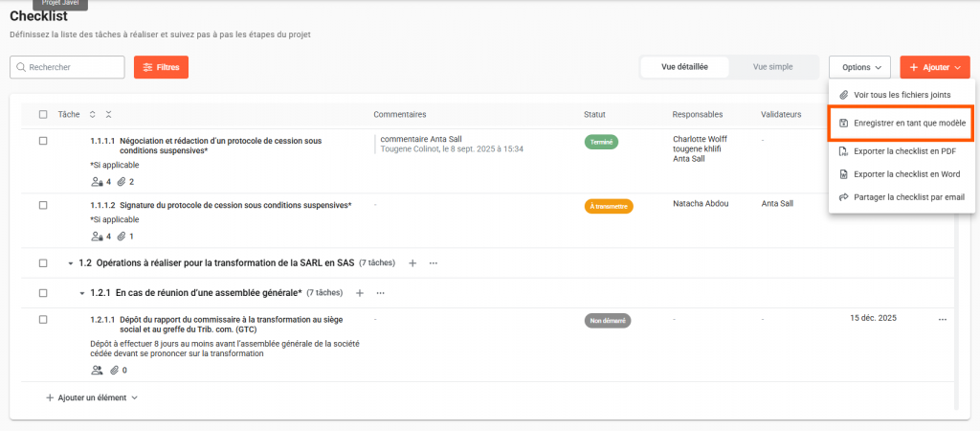Click the À transmettre status badge
Image resolution: width=980 pixels, height=431 pixels.
(x=609, y=206)
